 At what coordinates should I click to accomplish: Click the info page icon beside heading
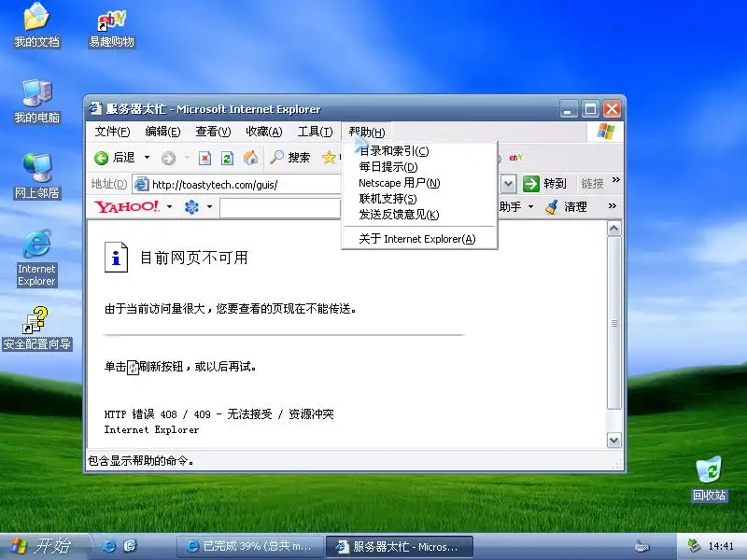[116, 258]
